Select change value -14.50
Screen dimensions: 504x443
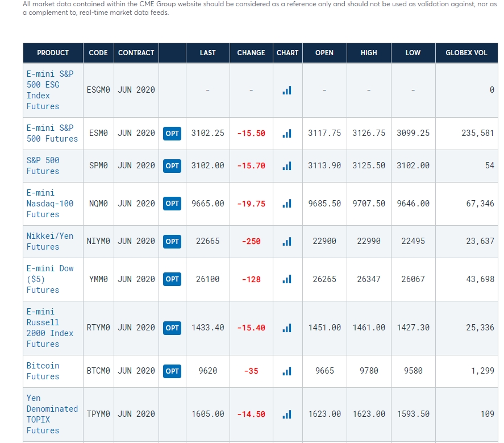pos(251,414)
